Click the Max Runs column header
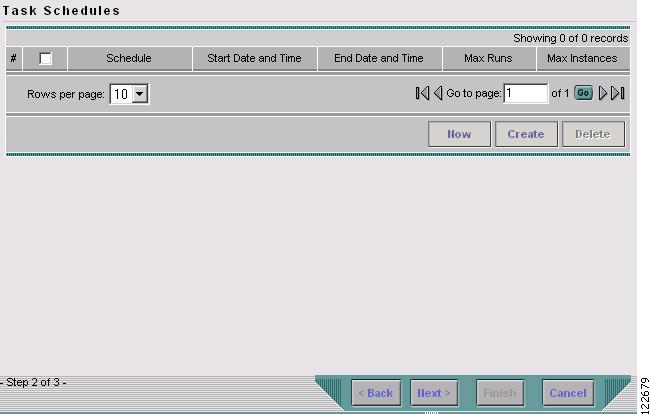Image resolution: width=650 pixels, height=414 pixels. (x=488, y=58)
